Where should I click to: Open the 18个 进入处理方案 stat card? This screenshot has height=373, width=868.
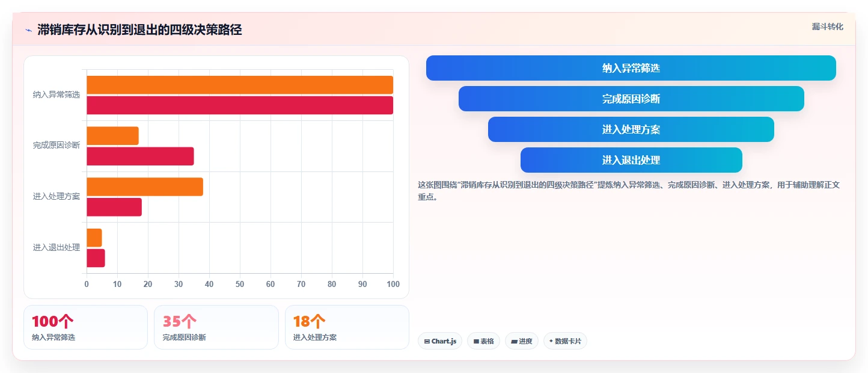click(347, 327)
